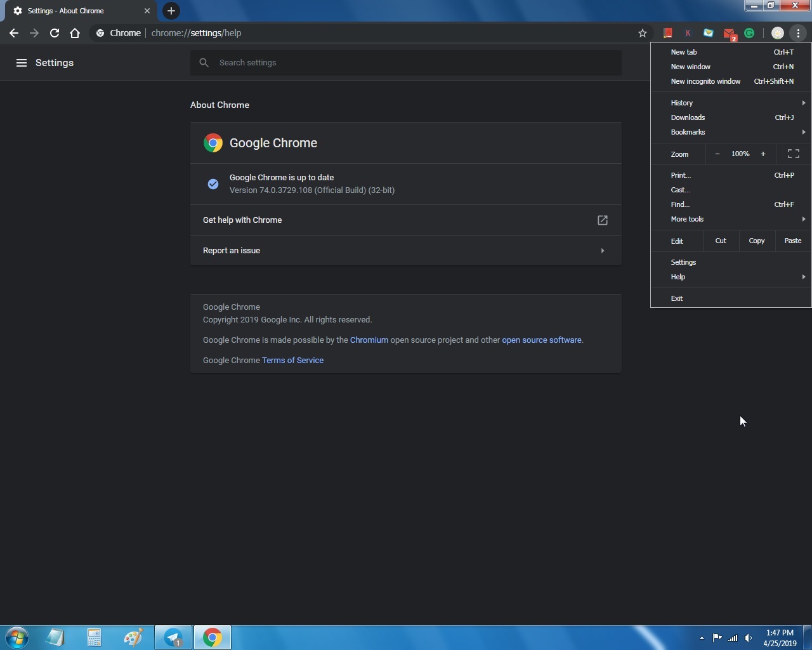Click the address bar URL
812x650 pixels.
pyautogui.click(x=196, y=33)
